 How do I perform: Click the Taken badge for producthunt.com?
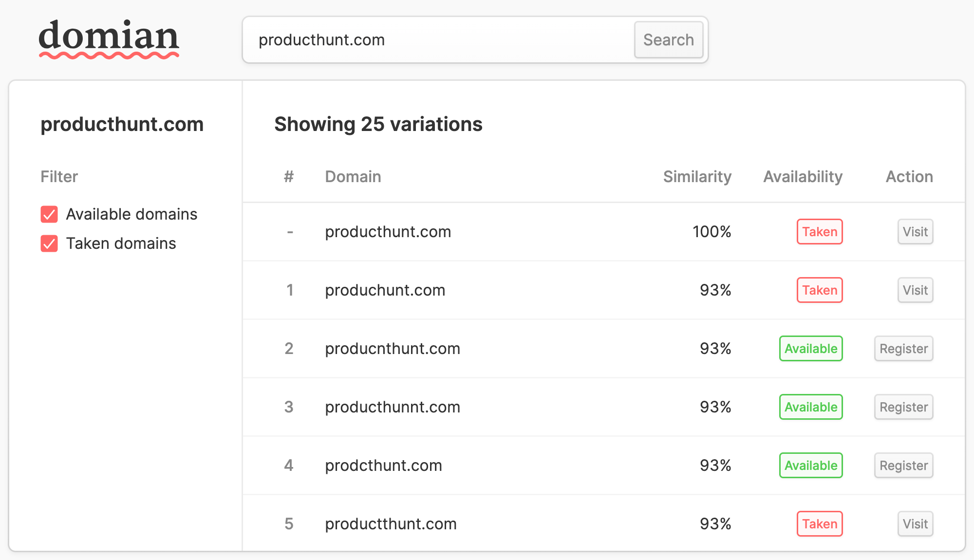tap(820, 232)
